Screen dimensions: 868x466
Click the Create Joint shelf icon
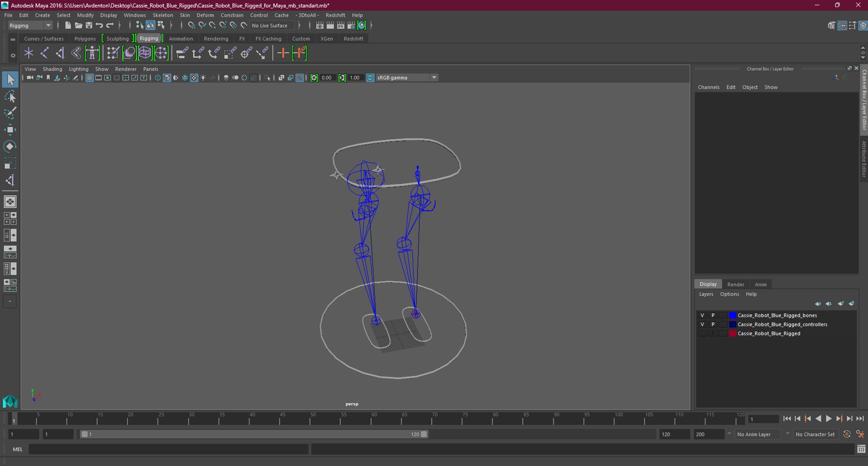coord(44,53)
